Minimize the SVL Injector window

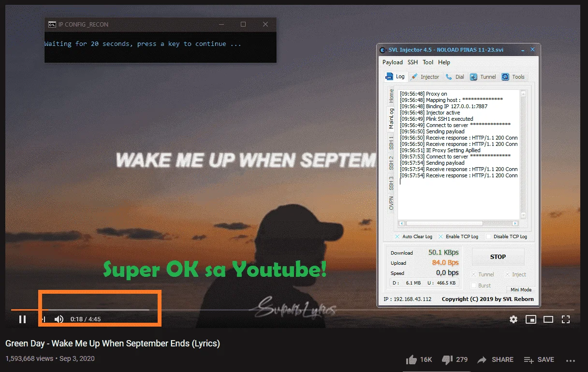[x=522, y=50]
